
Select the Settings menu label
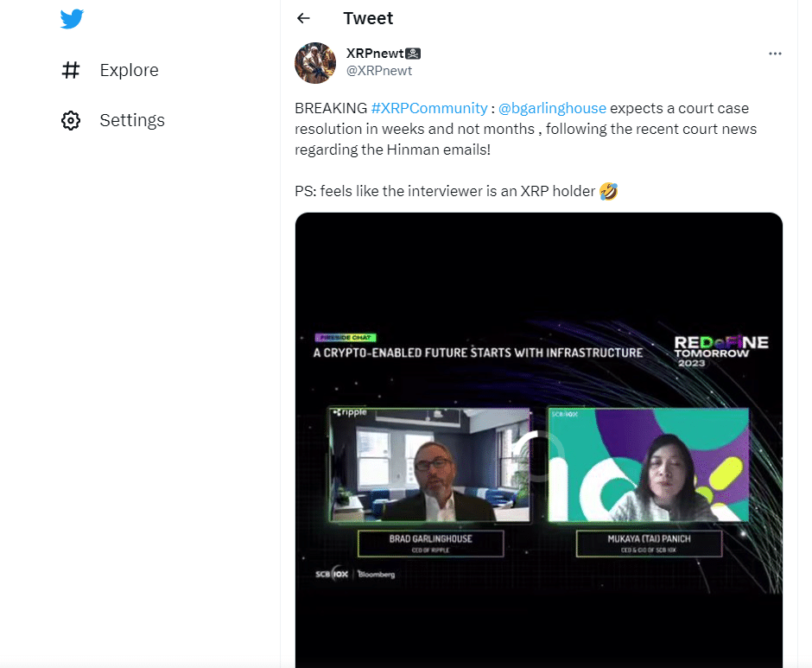tap(132, 120)
